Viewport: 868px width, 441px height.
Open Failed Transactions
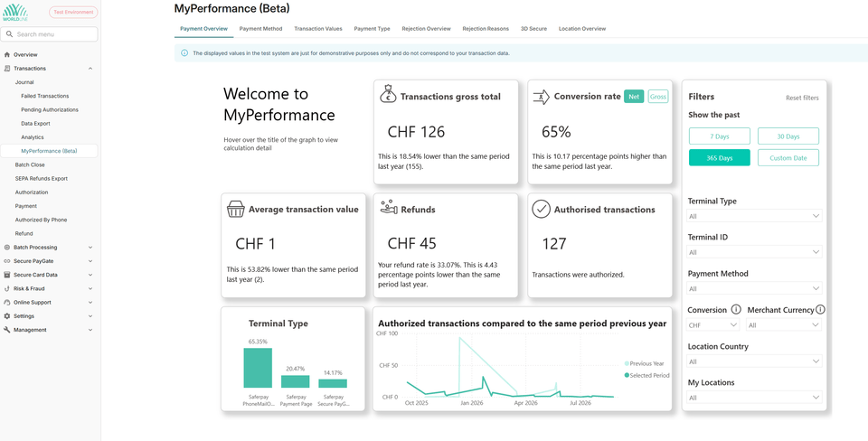[45, 97]
